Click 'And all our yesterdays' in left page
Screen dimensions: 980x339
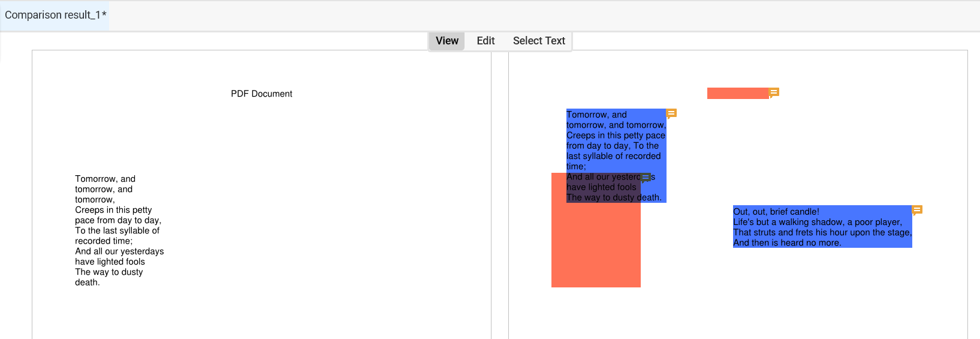tap(119, 251)
